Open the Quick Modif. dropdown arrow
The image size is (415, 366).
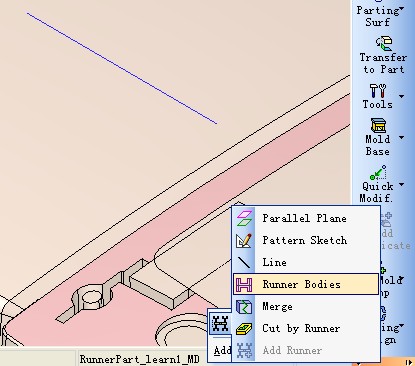[401, 184]
